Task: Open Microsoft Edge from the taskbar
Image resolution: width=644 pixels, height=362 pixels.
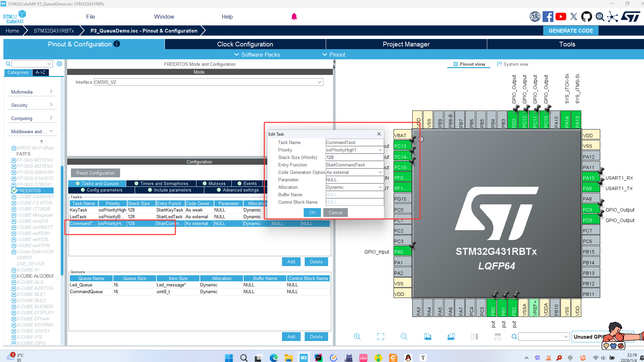Action: tap(273, 358)
